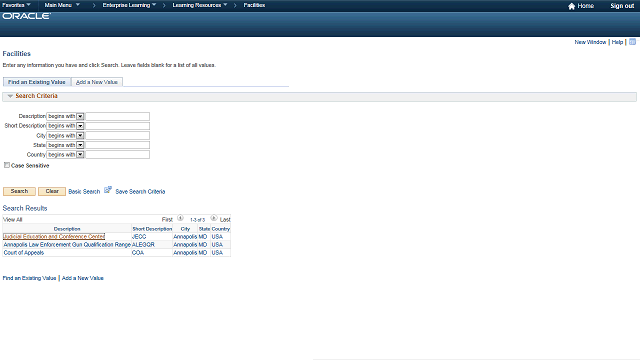Open the Enterprise Learning breadcrumb menu
The height and width of the screenshot is (360, 640).
click(x=129, y=5)
